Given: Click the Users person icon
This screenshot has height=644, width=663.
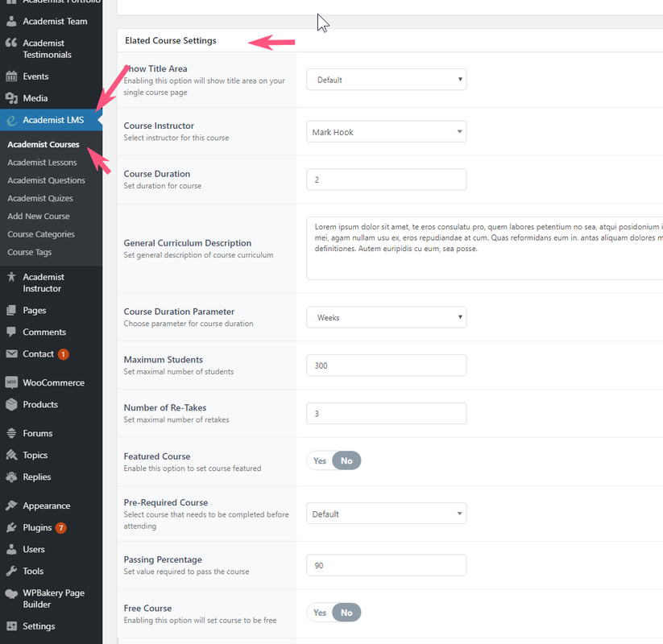Looking at the screenshot, I should [x=11, y=549].
